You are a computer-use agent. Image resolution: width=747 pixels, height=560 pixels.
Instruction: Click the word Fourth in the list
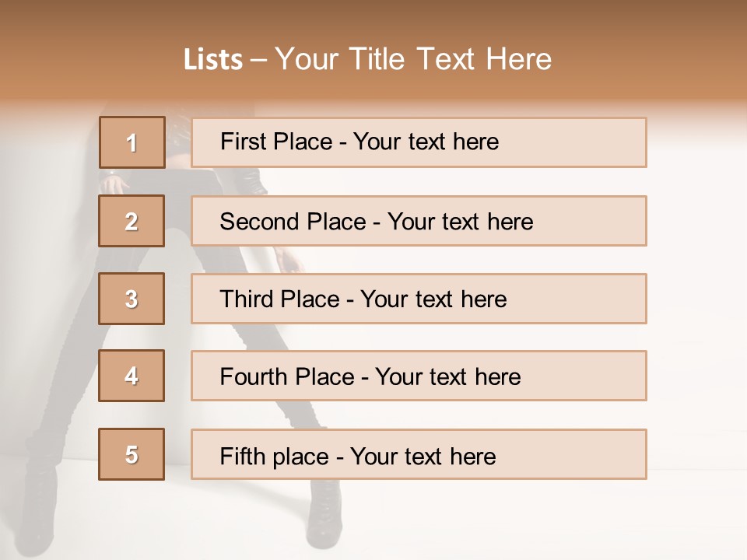point(253,376)
